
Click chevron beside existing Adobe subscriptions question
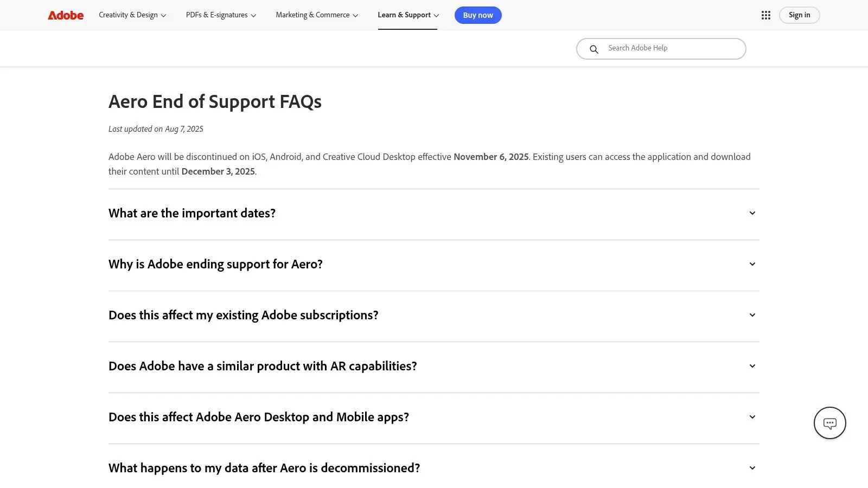[752, 315]
